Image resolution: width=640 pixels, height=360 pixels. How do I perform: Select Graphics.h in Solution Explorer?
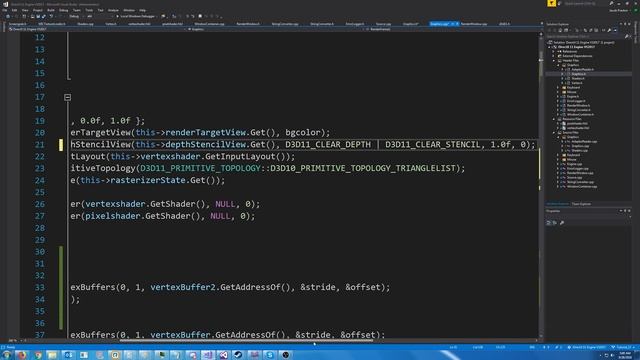[579, 74]
